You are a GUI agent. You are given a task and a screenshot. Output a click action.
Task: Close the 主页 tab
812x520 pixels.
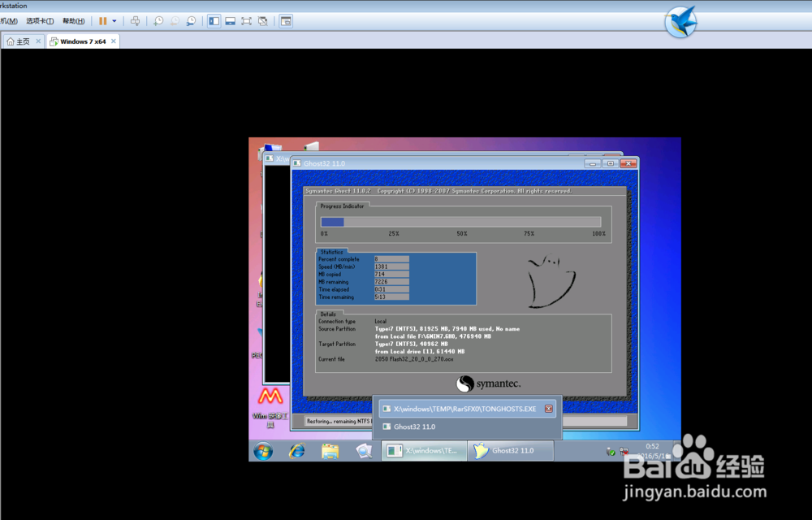[x=38, y=41]
